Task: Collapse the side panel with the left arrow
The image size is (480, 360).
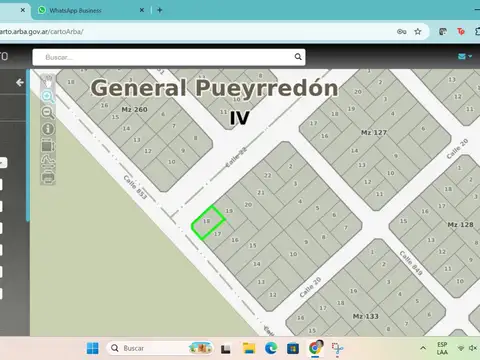Action: pos(20,82)
